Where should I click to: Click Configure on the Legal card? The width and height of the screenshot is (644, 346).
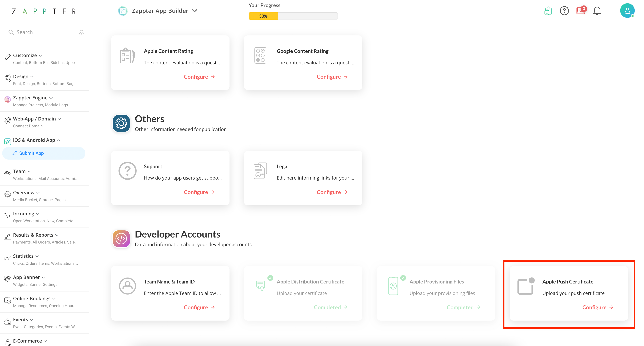332,192
